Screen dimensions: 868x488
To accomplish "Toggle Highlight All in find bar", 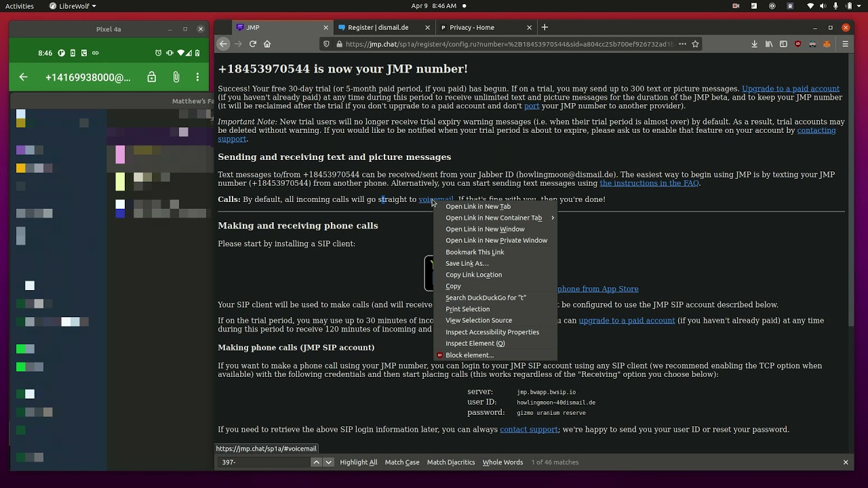I will (358, 462).
